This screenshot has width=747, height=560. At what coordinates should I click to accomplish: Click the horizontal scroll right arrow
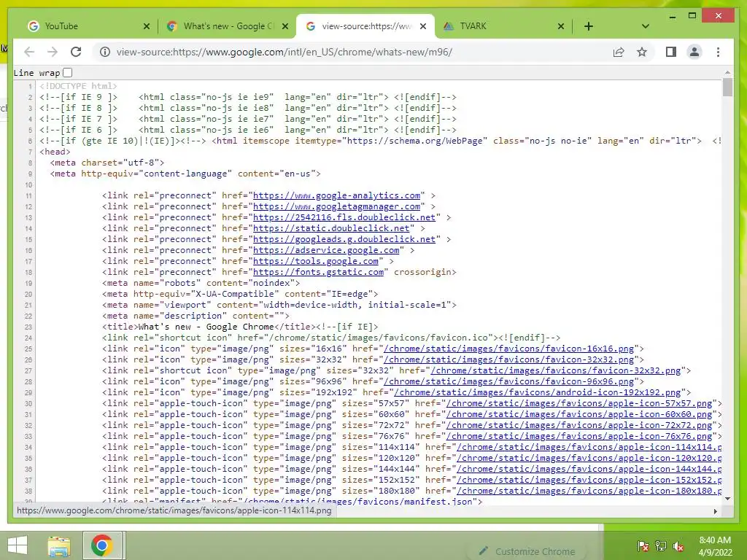(715, 511)
